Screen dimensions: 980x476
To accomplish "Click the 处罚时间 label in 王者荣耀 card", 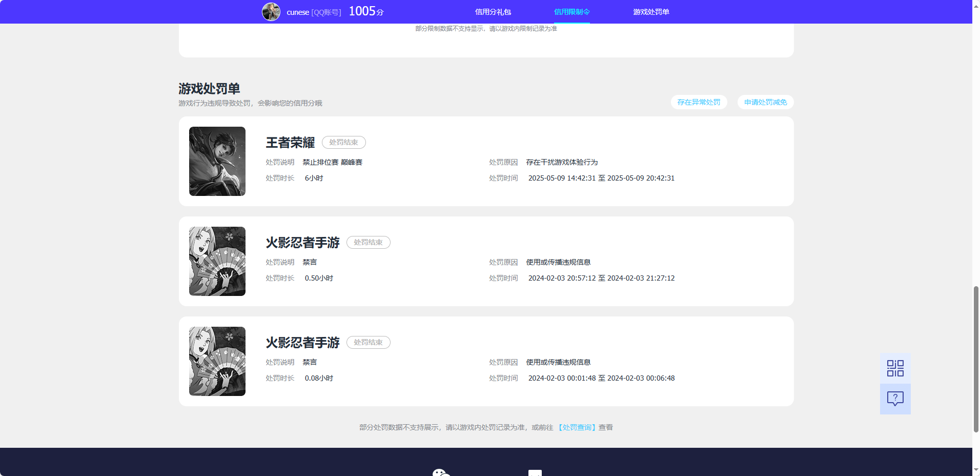I will click(x=503, y=178).
